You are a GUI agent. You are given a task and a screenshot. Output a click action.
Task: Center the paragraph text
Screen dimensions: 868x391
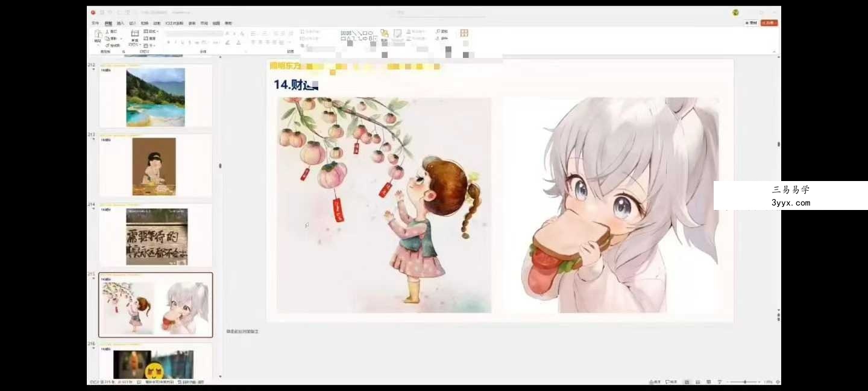(x=260, y=42)
